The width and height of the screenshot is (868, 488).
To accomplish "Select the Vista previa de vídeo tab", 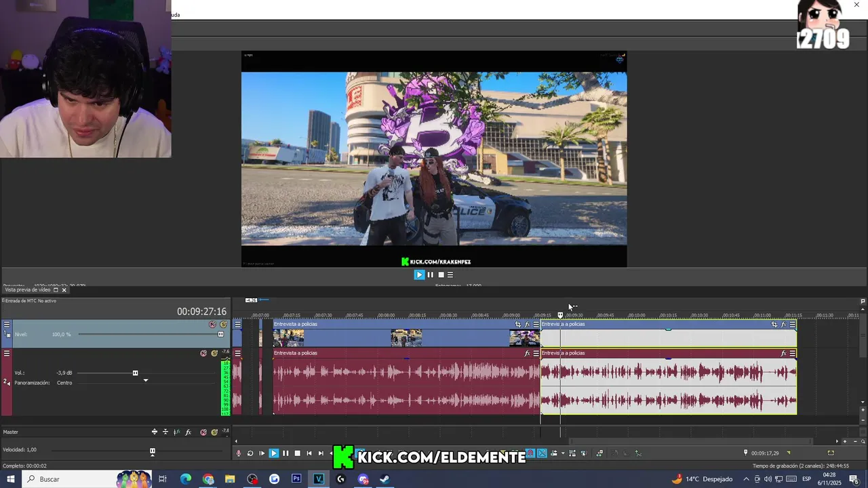I will click(x=28, y=290).
